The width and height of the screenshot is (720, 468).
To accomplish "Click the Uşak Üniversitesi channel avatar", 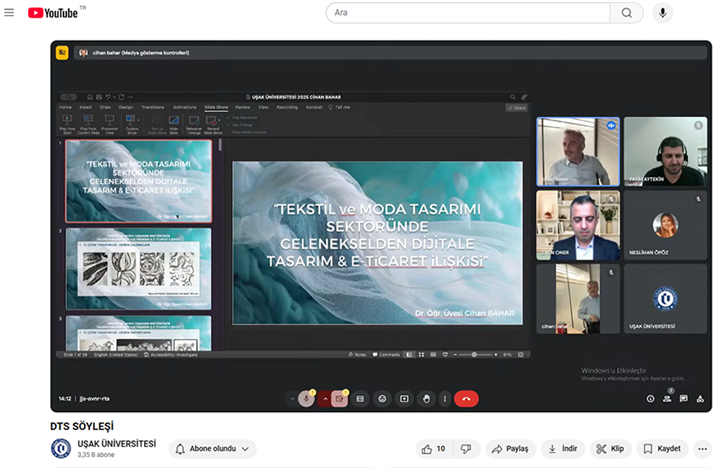I will click(x=61, y=448).
